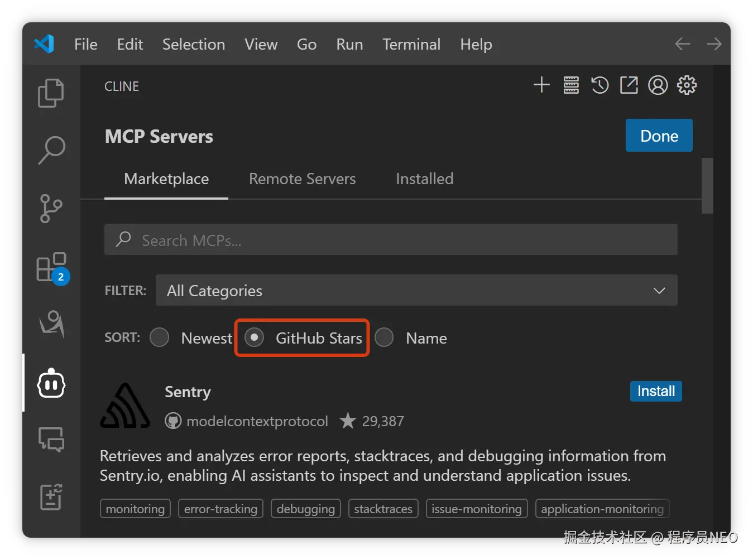Open the Cline robot icon in activity bar
Viewport: 753px width, 560px height.
pyautogui.click(x=51, y=383)
